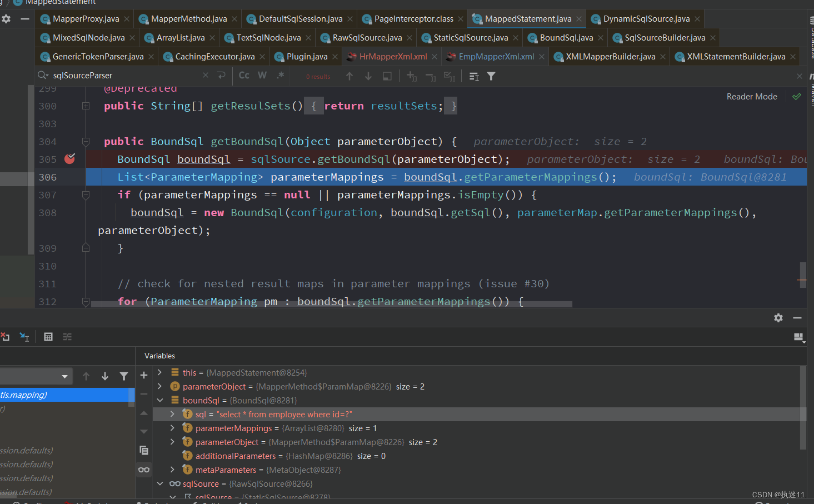Viewport: 814px width, 504px height.
Task: Open XMLMapperBuilder.java tab
Action: tap(611, 57)
